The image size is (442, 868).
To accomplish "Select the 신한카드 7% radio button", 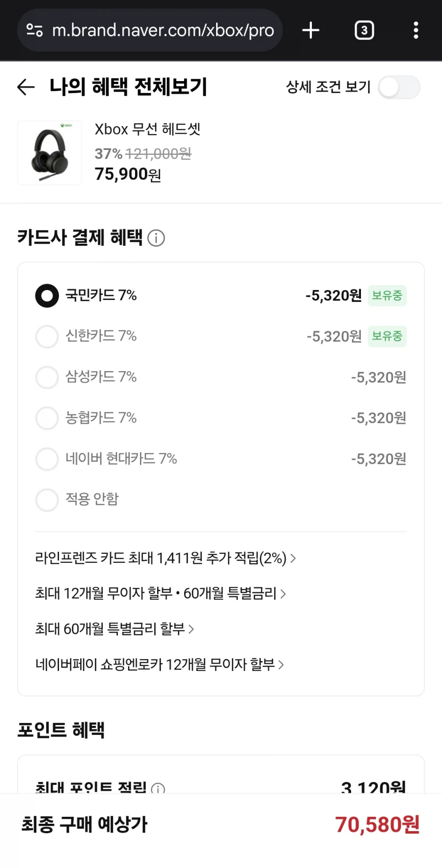I will point(47,336).
